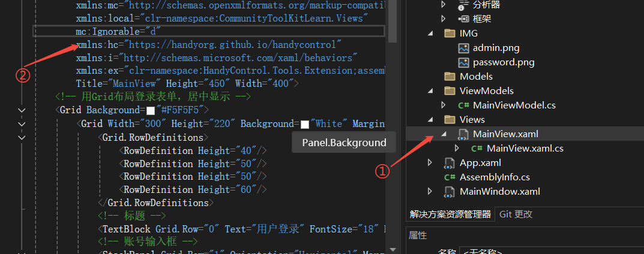Switch to Git 更改 tab

pyautogui.click(x=516, y=214)
